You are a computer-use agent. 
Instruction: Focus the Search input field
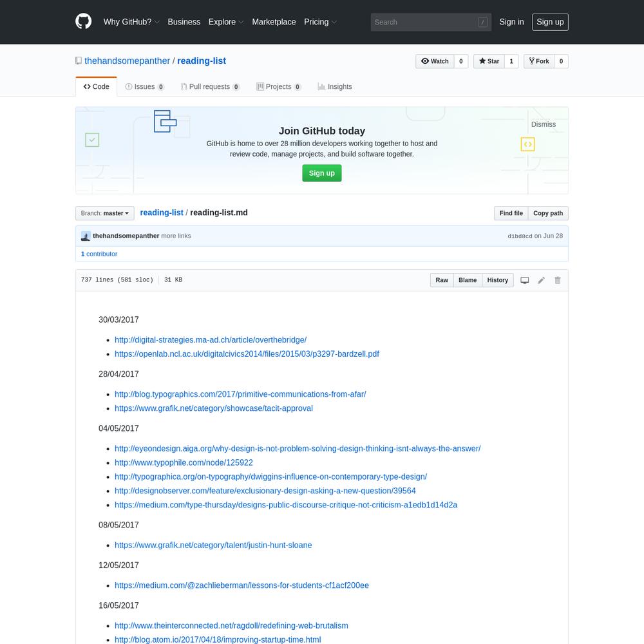click(x=431, y=22)
